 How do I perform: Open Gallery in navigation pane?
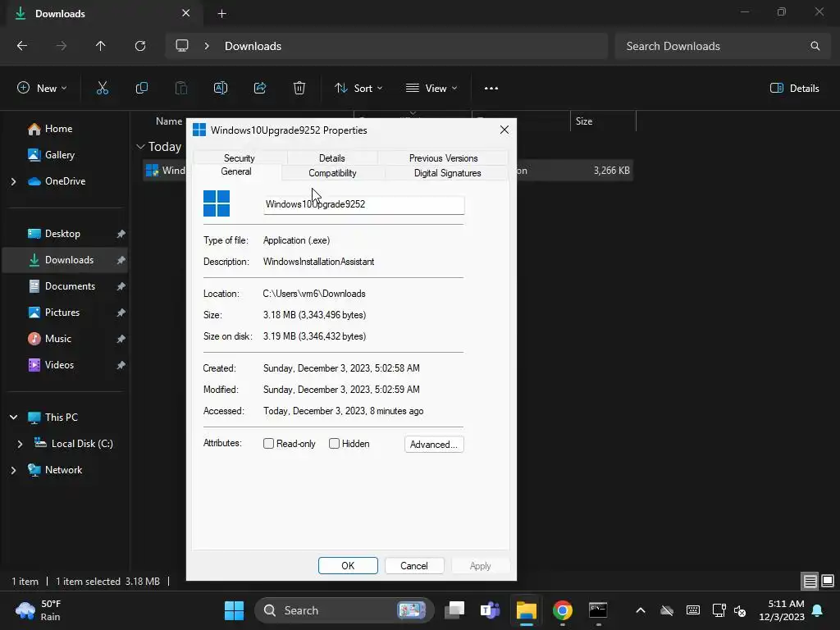pyautogui.click(x=59, y=155)
